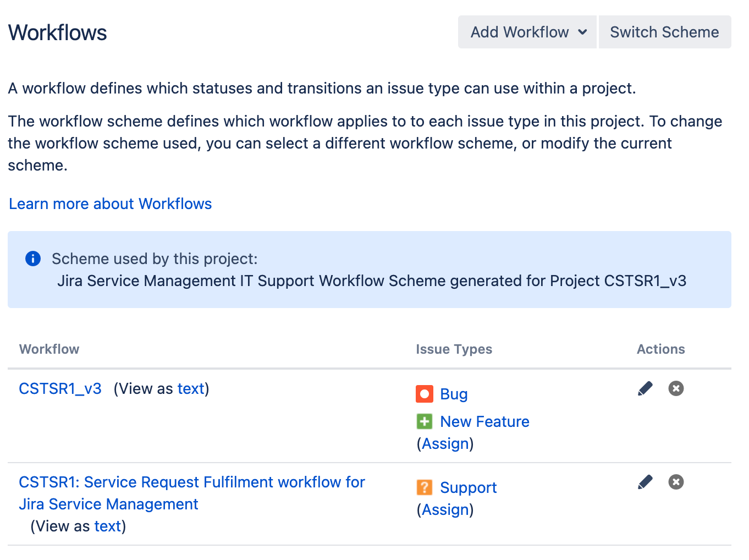
Task: Click the Bug issue type icon
Action: [424, 394]
